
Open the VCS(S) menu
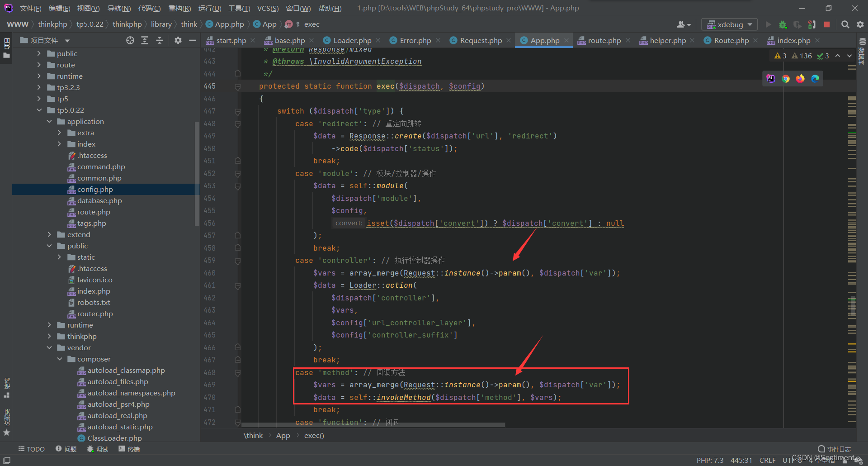coord(268,8)
